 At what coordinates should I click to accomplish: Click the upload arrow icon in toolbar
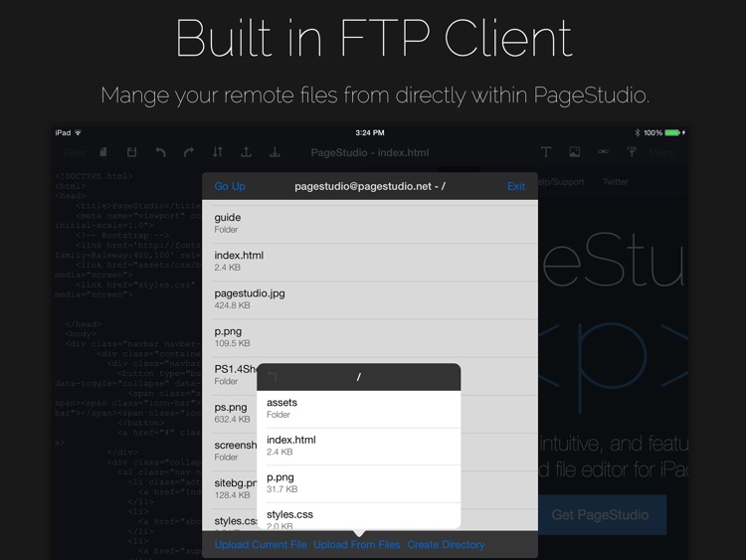pyautogui.click(x=246, y=152)
